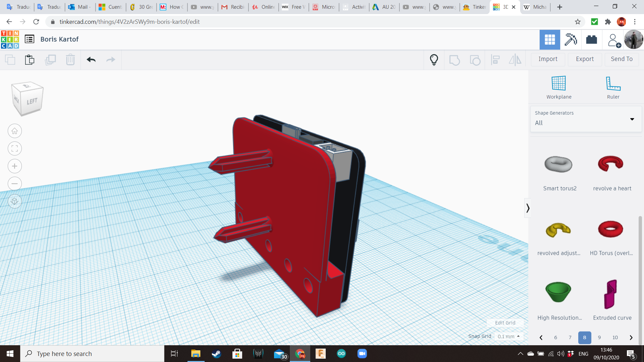Open Steam from the taskbar
Screen dimensions: 644x362
(x=216, y=354)
